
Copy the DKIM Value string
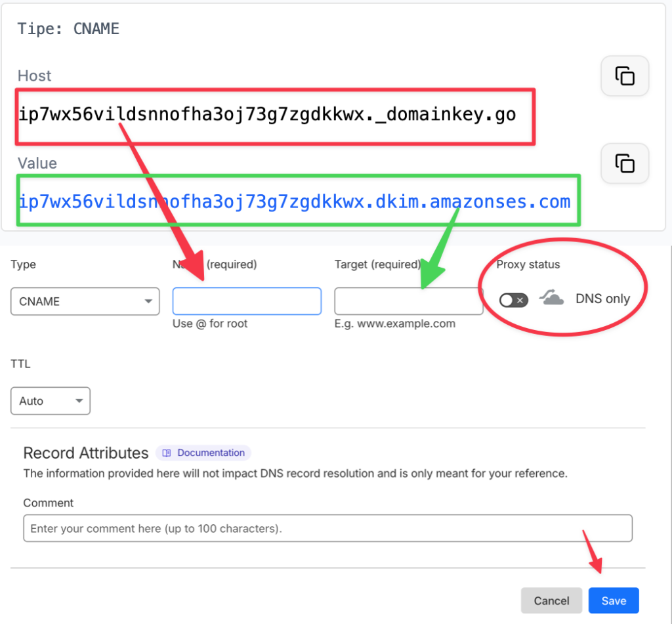625,163
